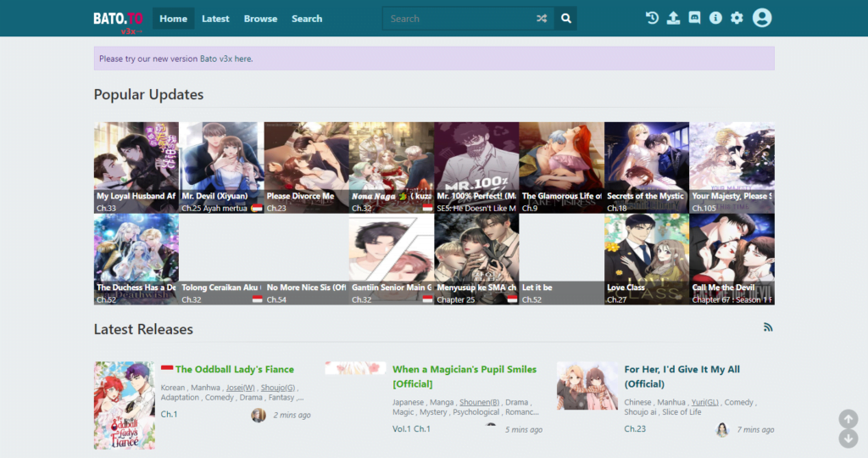The height and width of the screenshot is (458, 868).
Task: Click the info circle icon
Action: coord(715,18)
